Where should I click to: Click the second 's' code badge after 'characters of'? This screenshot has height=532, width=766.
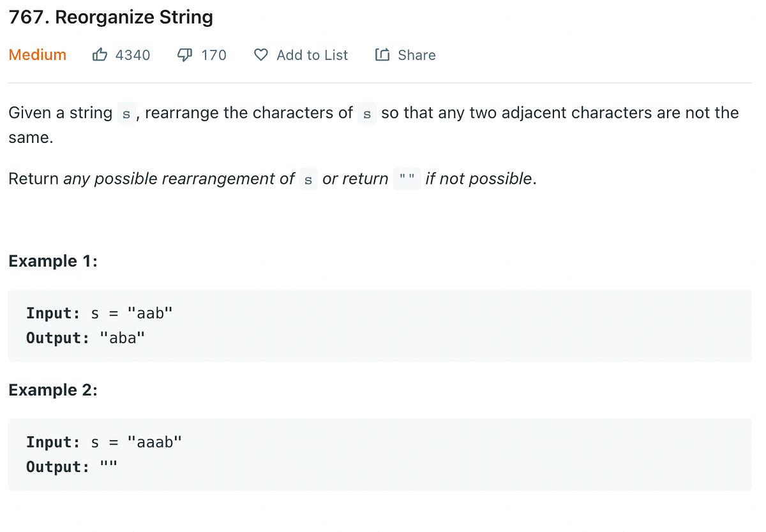(366, 114)
